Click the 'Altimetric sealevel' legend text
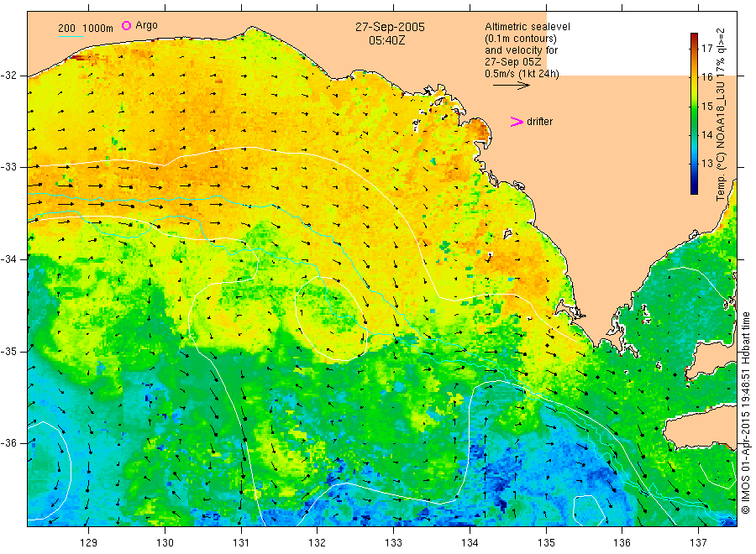The width and height of the screenshot is (756, 554). (x=528, y=27)
